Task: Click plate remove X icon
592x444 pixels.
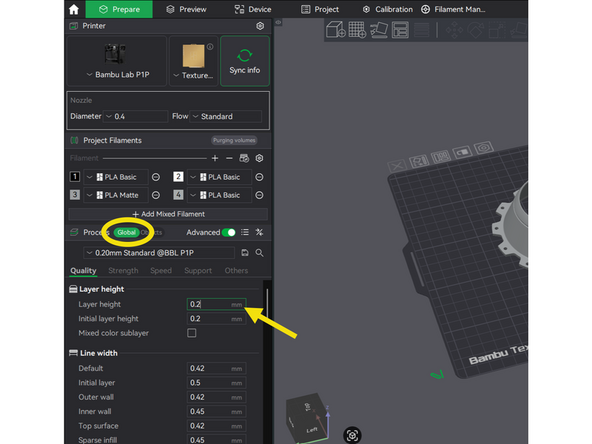Action: (x=397, y=165)
